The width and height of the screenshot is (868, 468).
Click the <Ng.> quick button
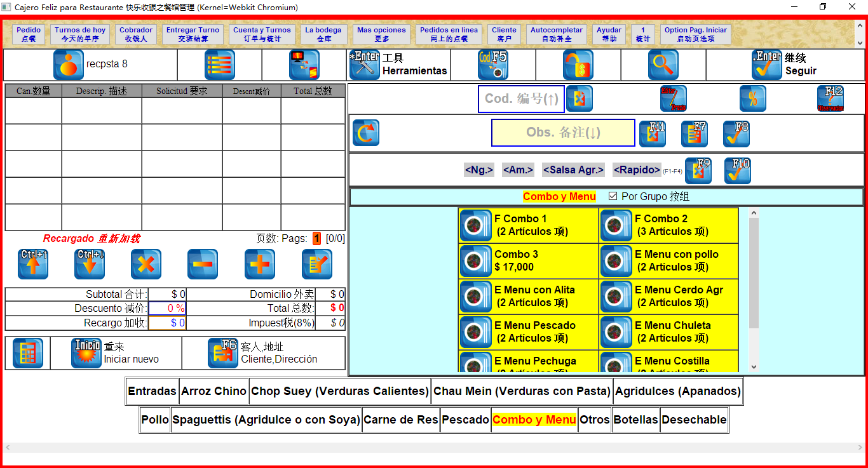479,170
